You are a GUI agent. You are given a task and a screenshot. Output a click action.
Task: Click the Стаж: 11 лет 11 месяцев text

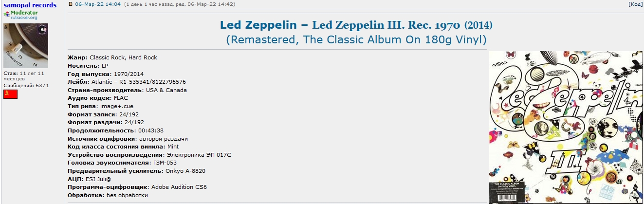click(24, 75)
